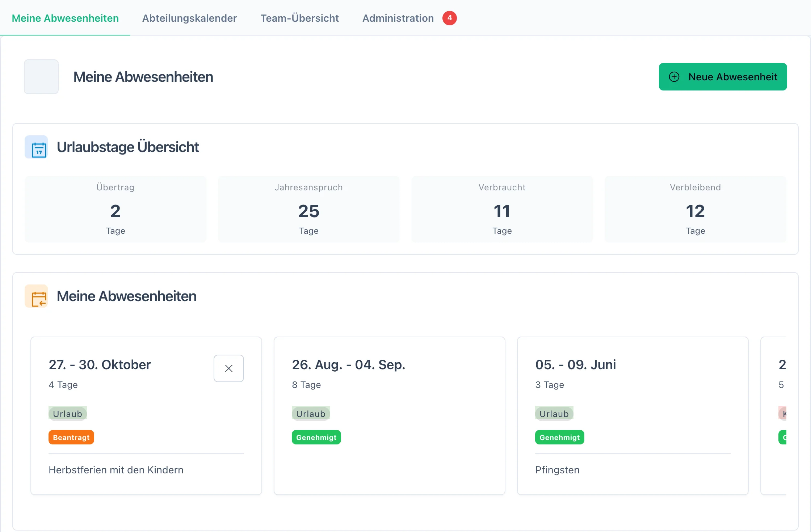Click the blue calendar icon beside Urlaubstage Übersicht
This screenshot has width=811, height=532.
point(36,147)
